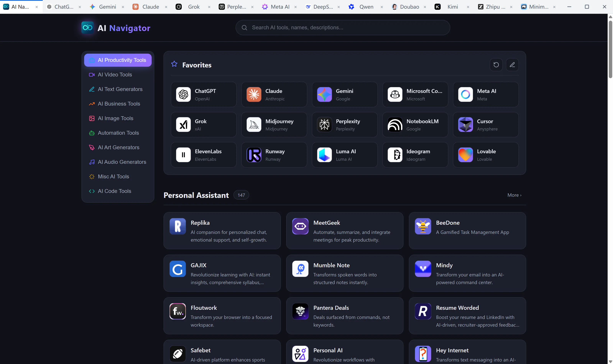Close the Kimi browser tab
Image resolution: width=613 pixels, height=364 pixels.
pos(468,7)
